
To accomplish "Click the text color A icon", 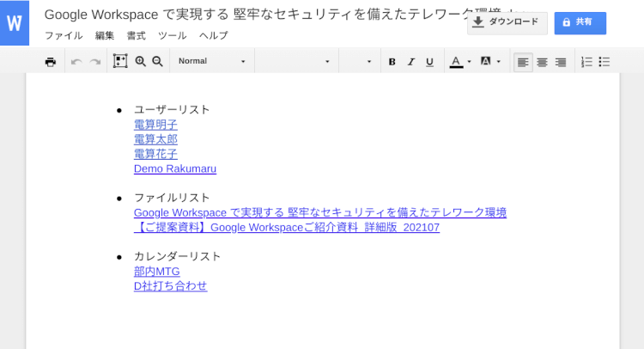I will click(456, 62).
